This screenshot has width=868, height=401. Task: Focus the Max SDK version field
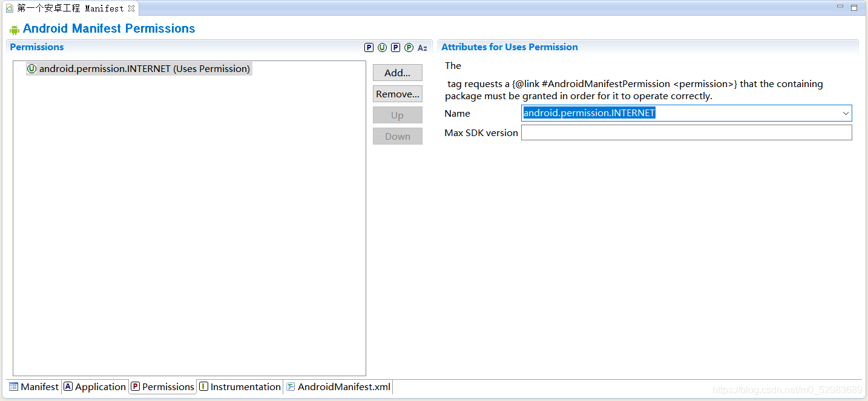coord(686,132)
